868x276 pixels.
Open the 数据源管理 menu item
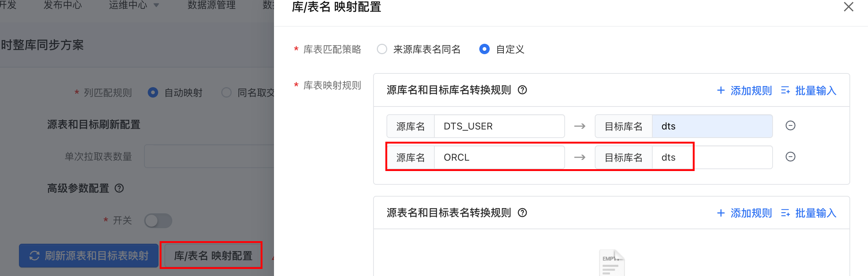coord(211,5)
